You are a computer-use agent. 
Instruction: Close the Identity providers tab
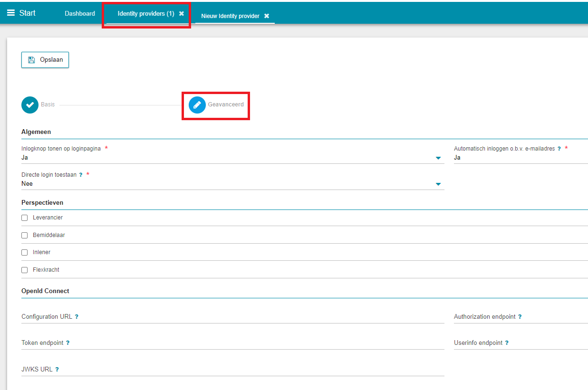(182, 14)
